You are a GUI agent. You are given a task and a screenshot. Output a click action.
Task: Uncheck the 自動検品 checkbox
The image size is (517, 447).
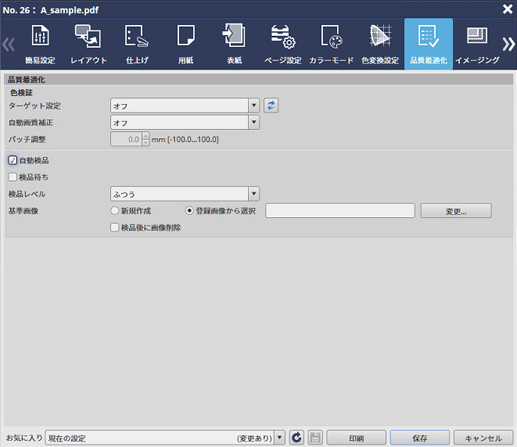click(12, 160)
